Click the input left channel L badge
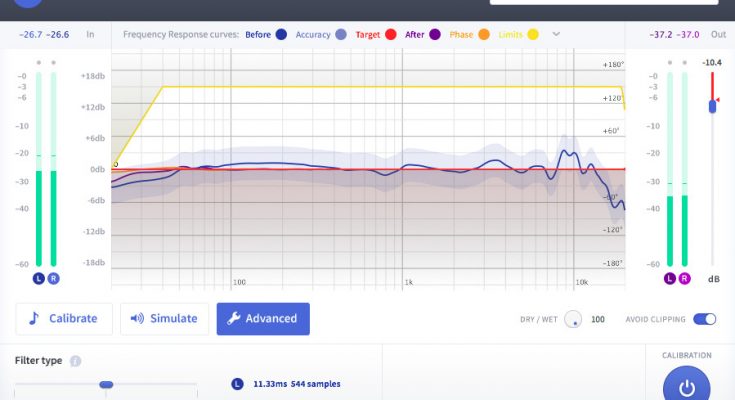The image size is (735, 400). click(39, 278)
